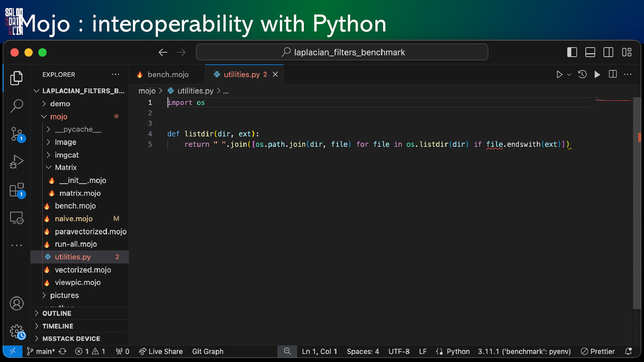
Task: Open problems errors and warnings count
Action: point(90,352)
